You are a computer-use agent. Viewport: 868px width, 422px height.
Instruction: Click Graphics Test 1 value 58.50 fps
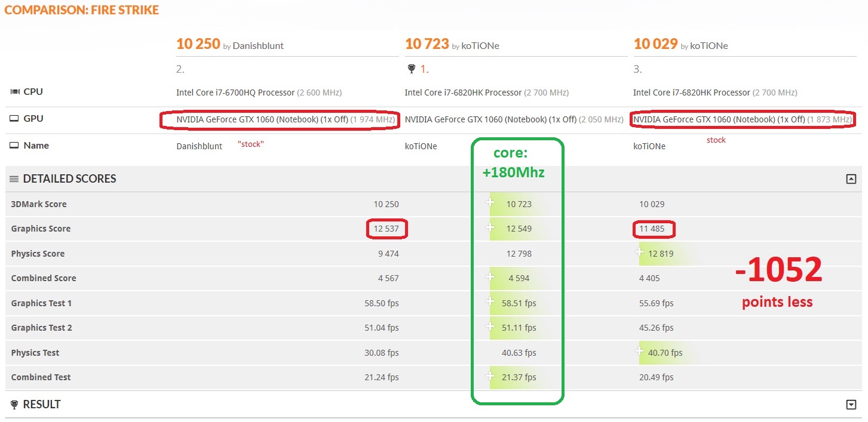coord(382,303)
